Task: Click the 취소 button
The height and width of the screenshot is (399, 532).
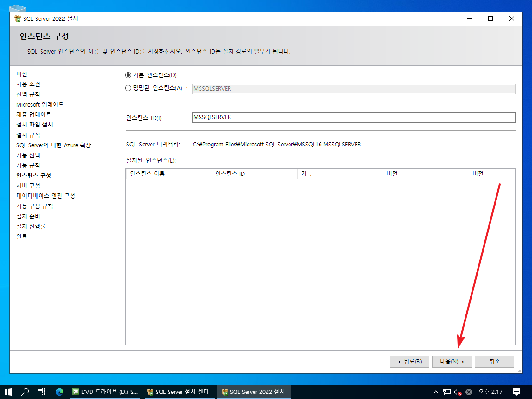Action: [494, 361]
